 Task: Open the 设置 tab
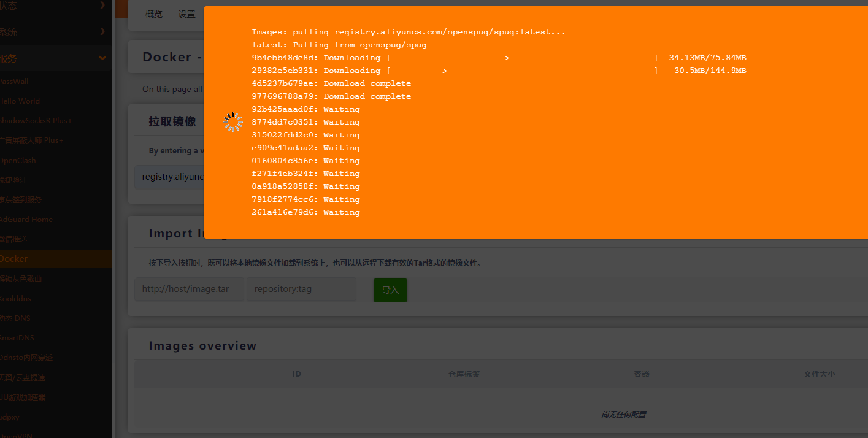pyautogui.click(x=186, y=15)
